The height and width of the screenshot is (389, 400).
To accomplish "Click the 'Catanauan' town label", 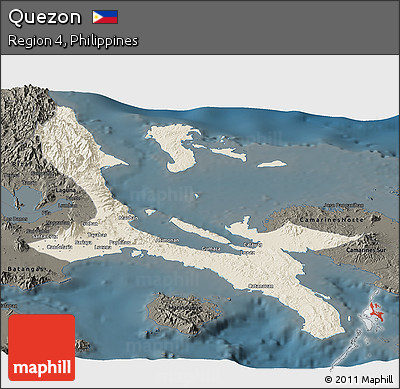I will pos(261,286).
